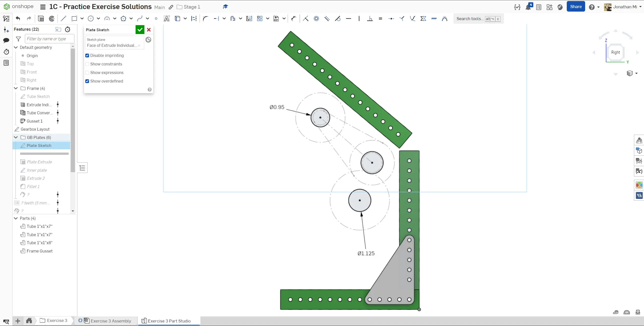Viewport: 644px width, 326px height.
Task: Open the rollback timer icon in Features
Action: pyautogui.click(x=67, y=29)
